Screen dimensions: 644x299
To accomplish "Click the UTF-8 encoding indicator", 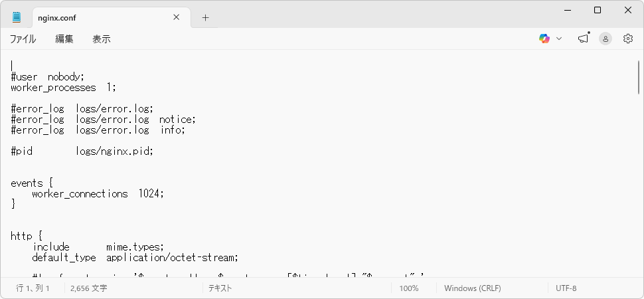I will (x=566, y=288).
